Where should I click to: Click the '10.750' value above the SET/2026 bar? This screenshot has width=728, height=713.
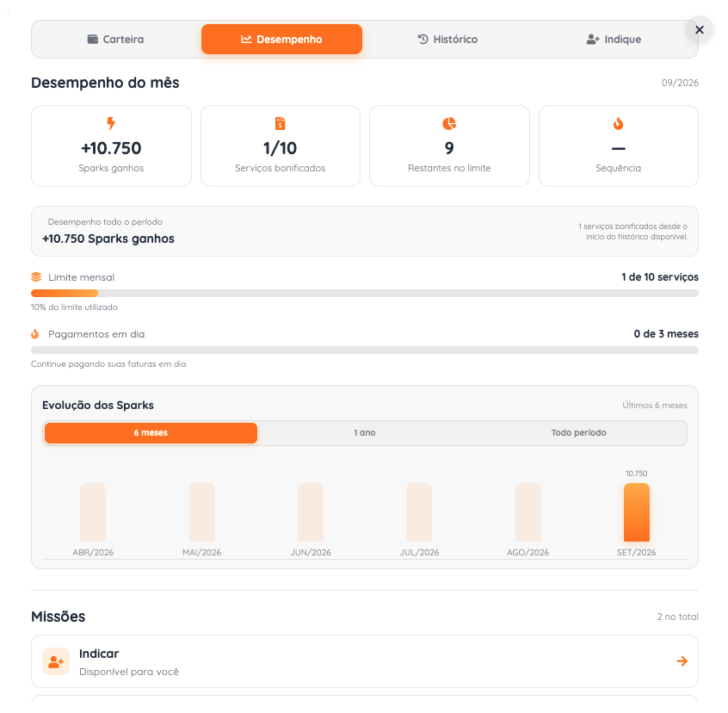pos(636,474)
